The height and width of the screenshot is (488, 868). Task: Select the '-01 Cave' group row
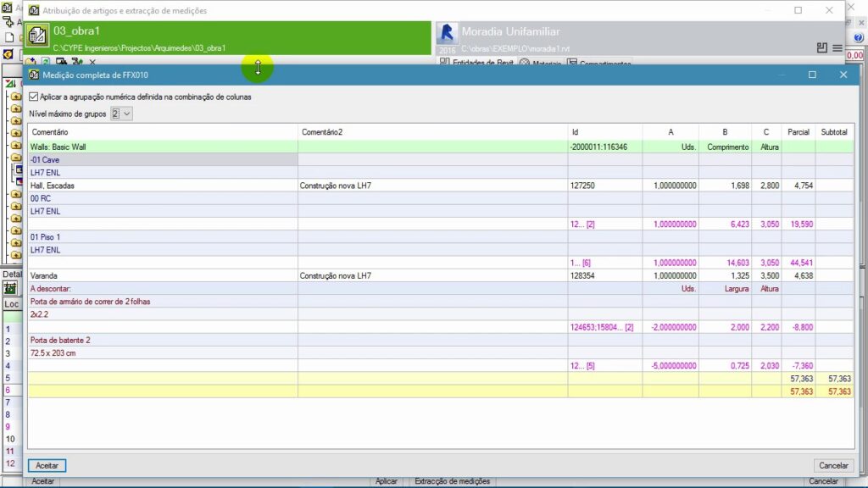tap(161, 159)
